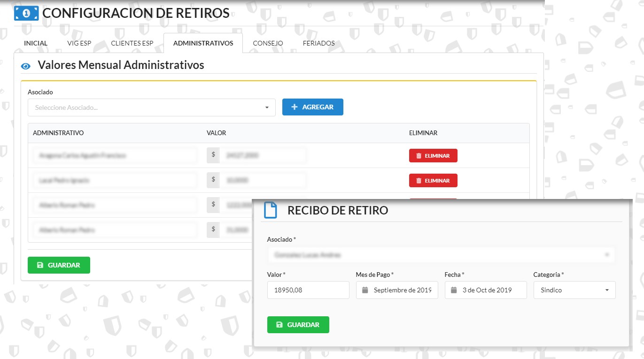
Task: Open the Seleccione Asociado dropdown
Action: pyautogui.click(x=151, y=107)
